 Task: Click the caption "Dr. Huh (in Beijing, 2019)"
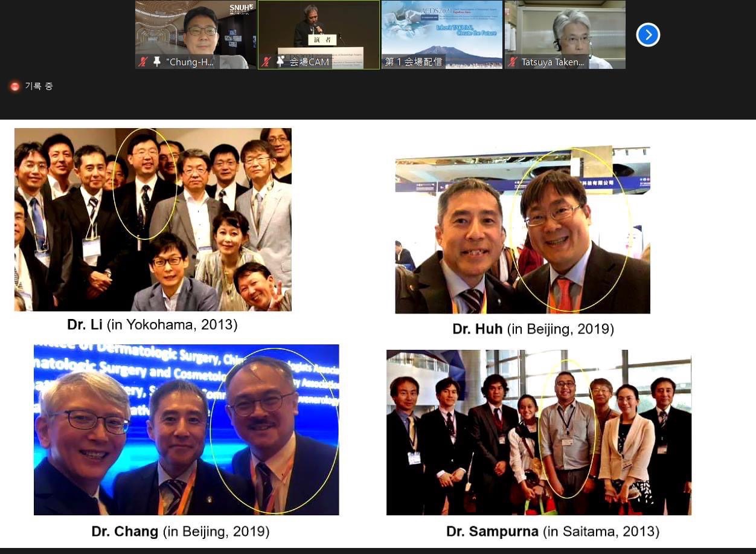pos(533,329)
